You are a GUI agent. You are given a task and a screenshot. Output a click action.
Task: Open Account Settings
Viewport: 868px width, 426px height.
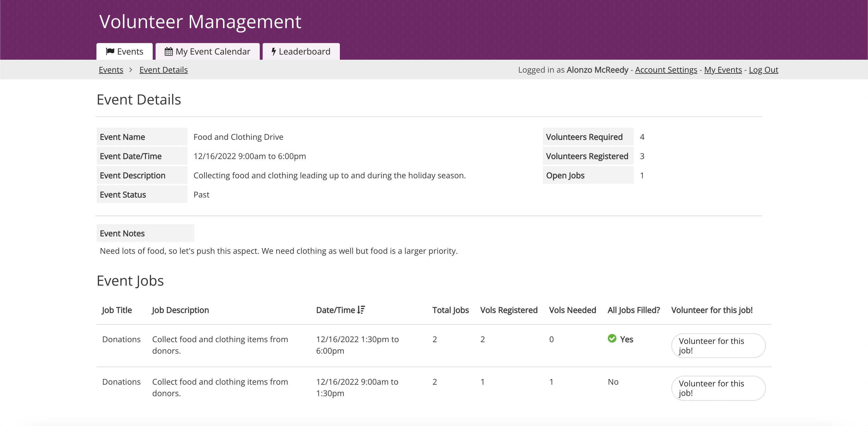pyautogui.click(x=666, y=69)
